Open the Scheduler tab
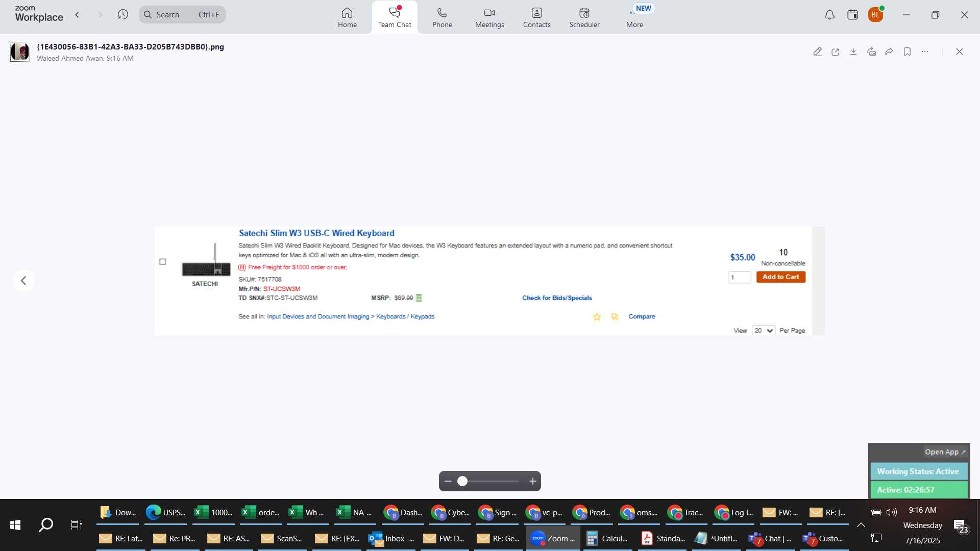 [584, 17]
